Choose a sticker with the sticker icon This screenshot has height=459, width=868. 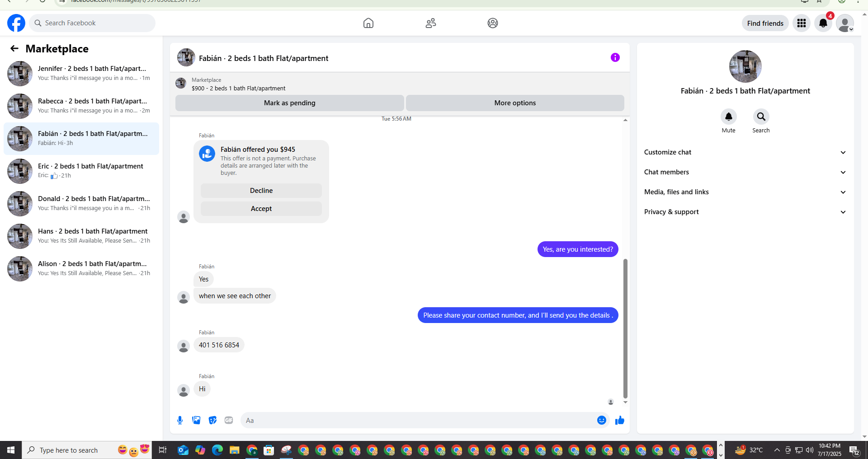(212, 420)
